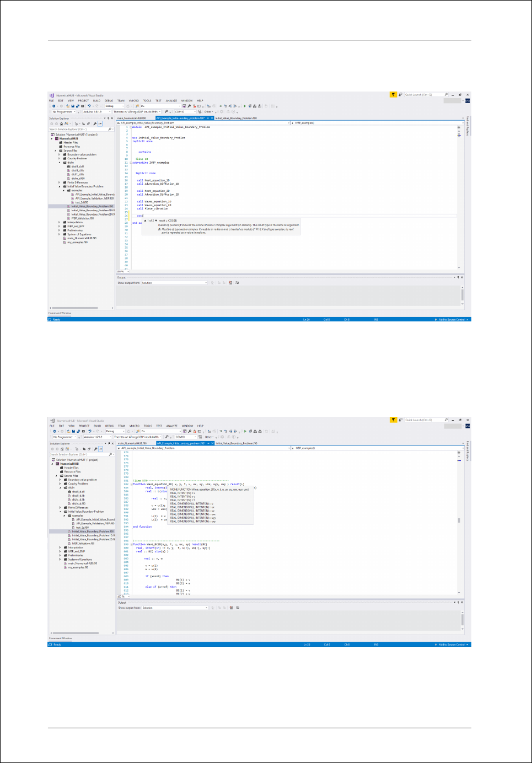Screen dimensions: 532x763
Task: Switch to Initial_Value_Boundary_Problem.f90 tab in upper screenshot
Action: pos(236,118)
